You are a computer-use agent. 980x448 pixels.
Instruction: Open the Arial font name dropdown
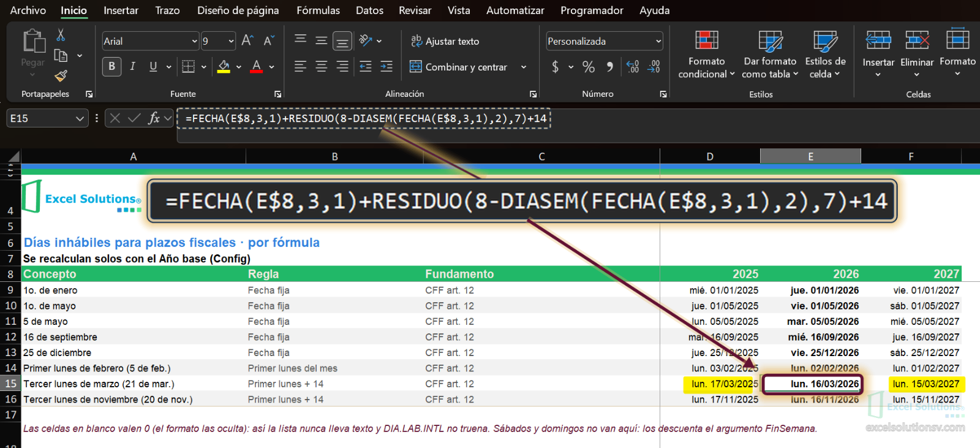tap(194, 41)
